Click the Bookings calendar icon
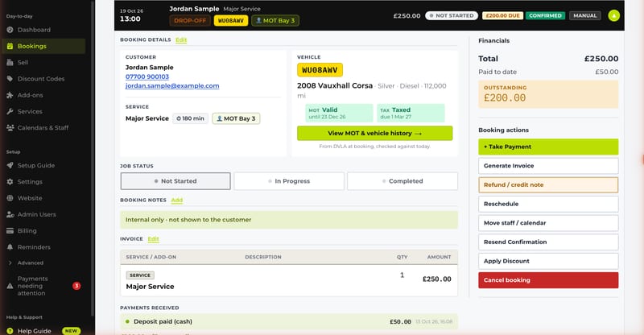 point(10,46)
